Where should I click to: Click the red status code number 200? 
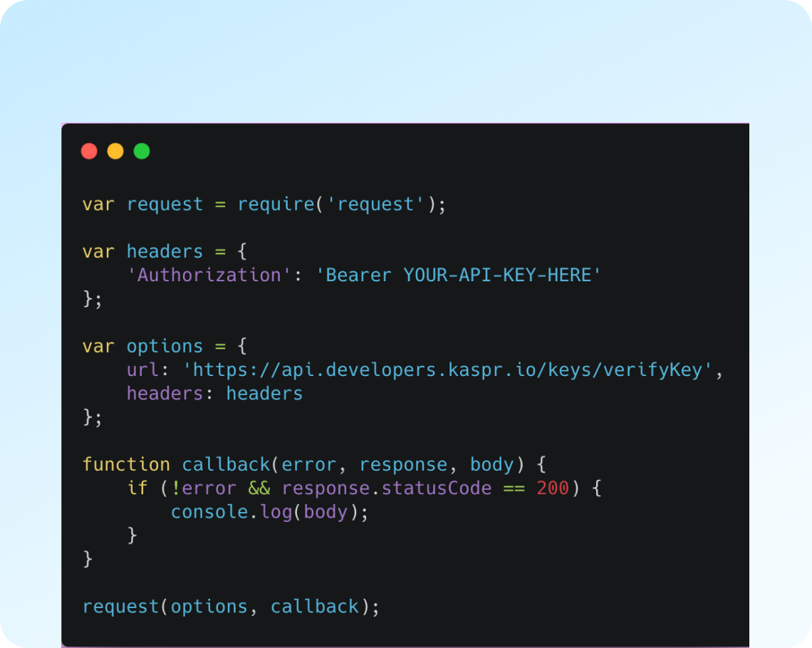point(553,488)
